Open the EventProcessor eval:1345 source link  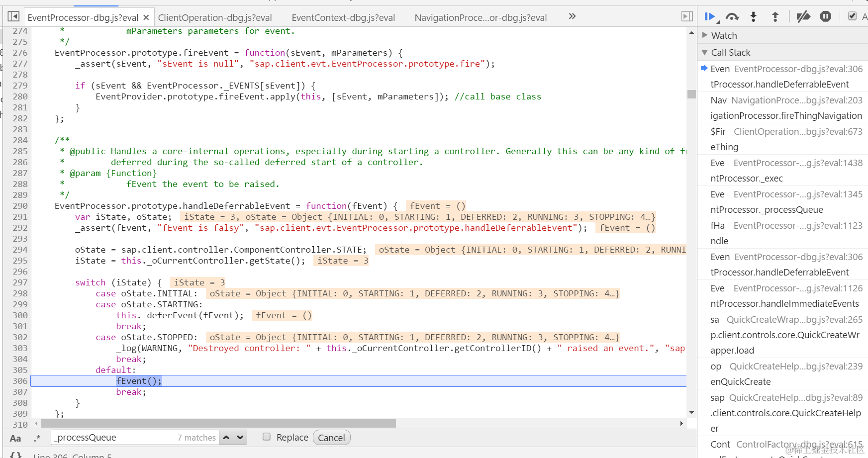point(798,194)
